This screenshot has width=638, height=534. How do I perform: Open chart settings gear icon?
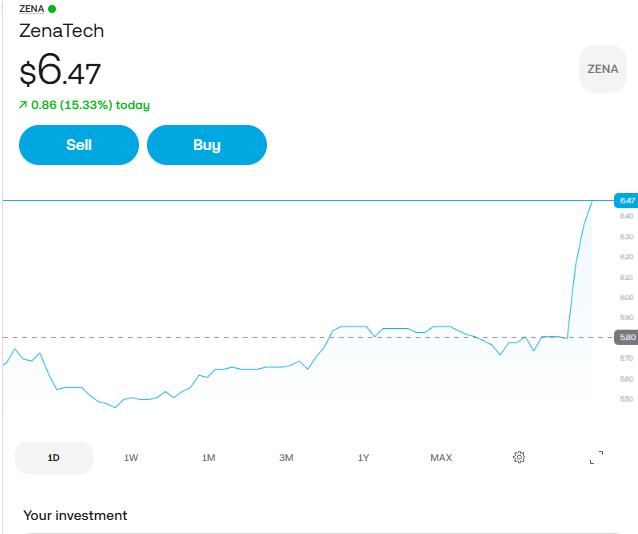point(519,457)
